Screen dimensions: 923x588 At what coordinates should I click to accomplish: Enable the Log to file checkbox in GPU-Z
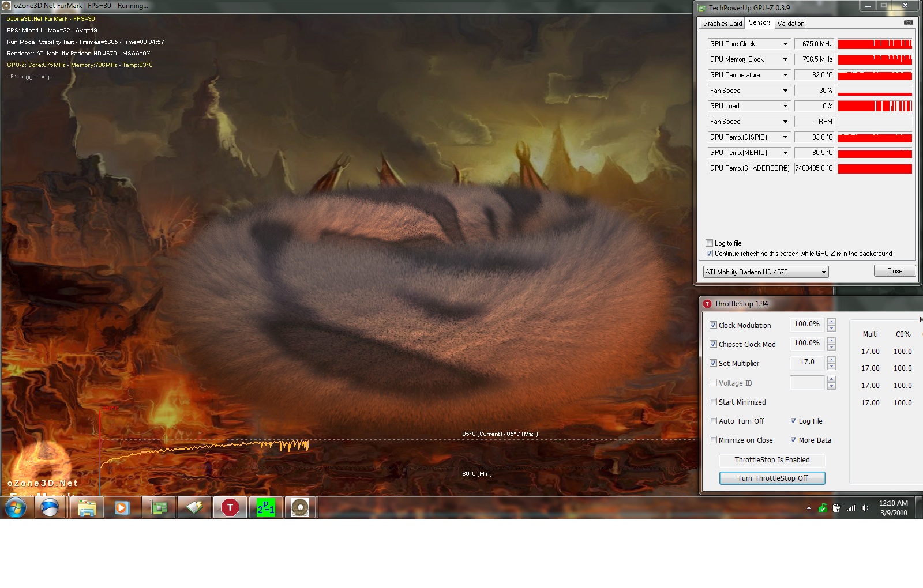click(x=710, y=243)
